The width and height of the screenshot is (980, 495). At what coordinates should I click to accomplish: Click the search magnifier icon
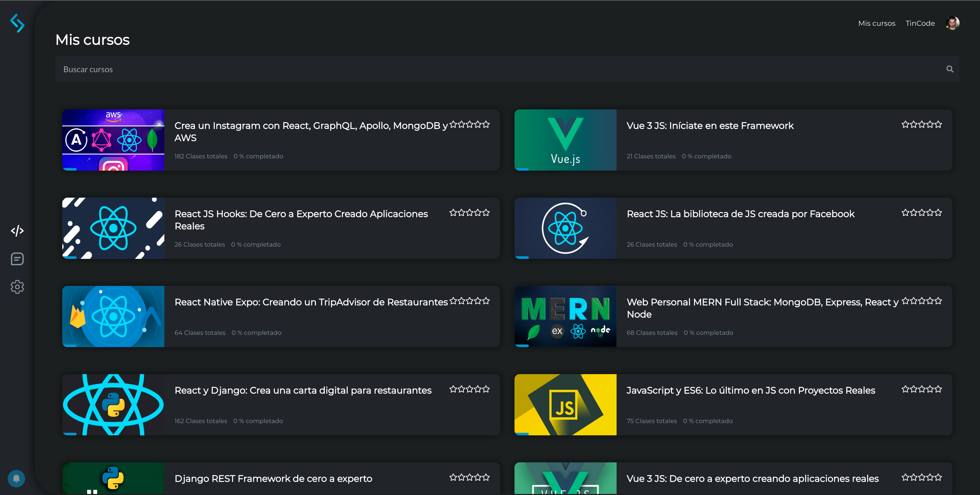click(950, 69)
